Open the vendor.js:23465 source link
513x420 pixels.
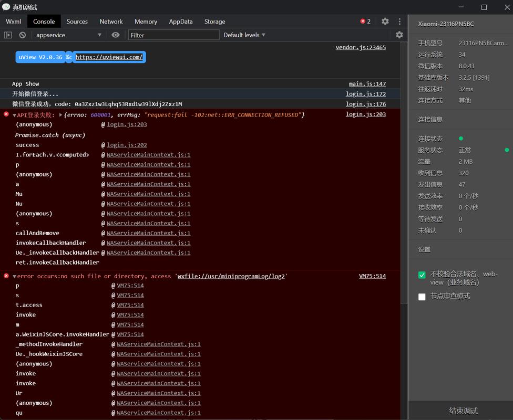coord(361,47)
